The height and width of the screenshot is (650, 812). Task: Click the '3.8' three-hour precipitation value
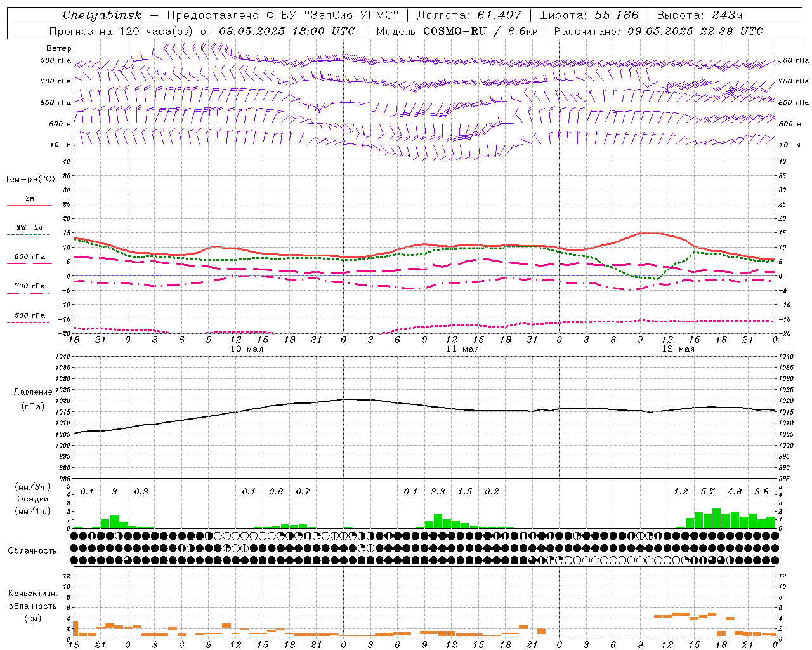point(762,491)
